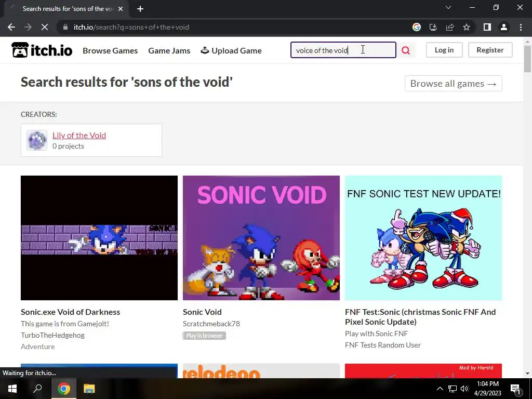Click Sonic.exe Void of Darkness title

[x=70, y=312]
